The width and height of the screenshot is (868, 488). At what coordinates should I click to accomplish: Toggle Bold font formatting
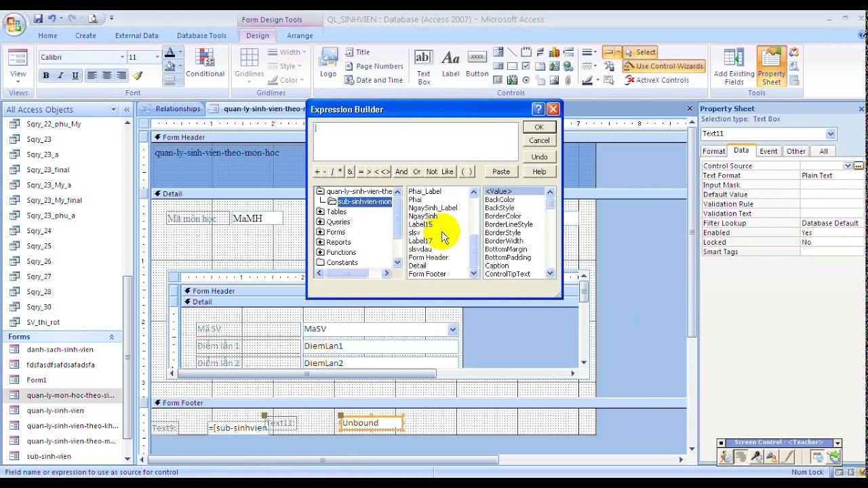click(46, 75)
